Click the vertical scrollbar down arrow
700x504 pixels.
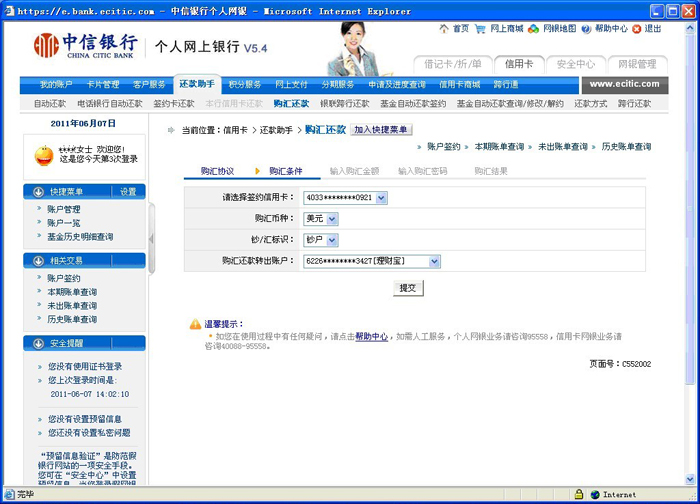(691, 473)
